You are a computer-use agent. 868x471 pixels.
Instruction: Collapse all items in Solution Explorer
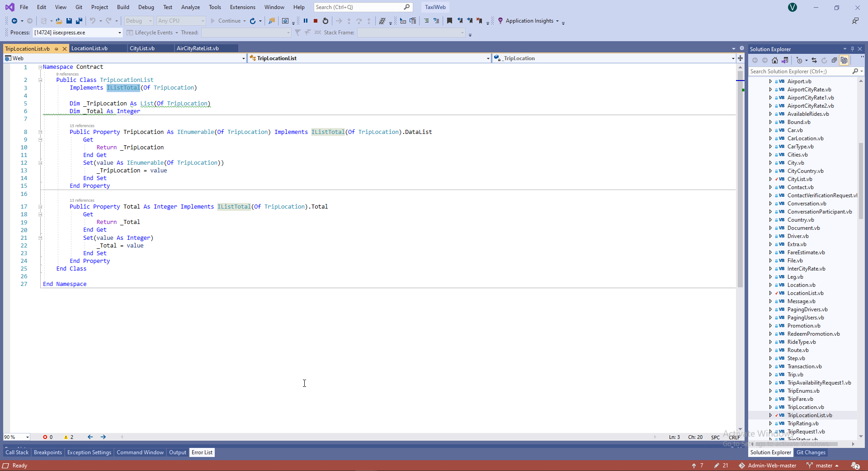834,60
